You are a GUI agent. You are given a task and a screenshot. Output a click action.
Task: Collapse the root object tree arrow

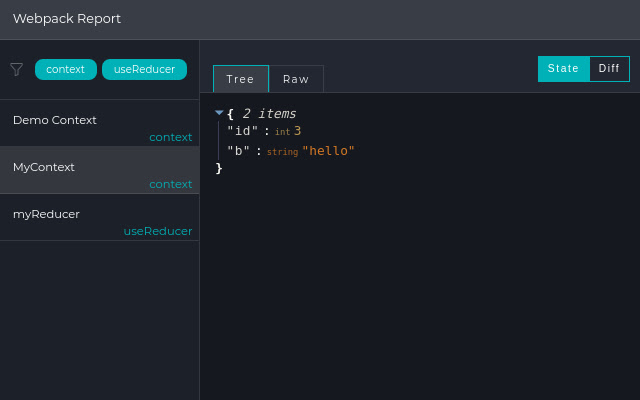[x=219, y=113]
